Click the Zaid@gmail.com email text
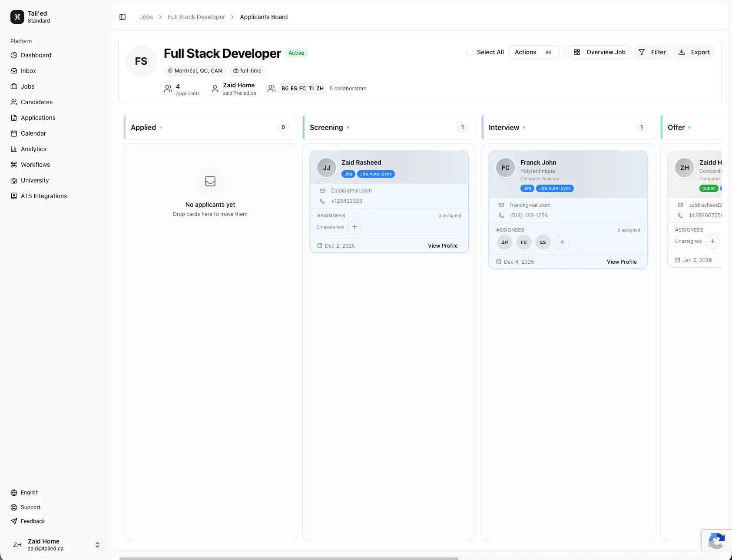732x560 pixels. point(351,191)
